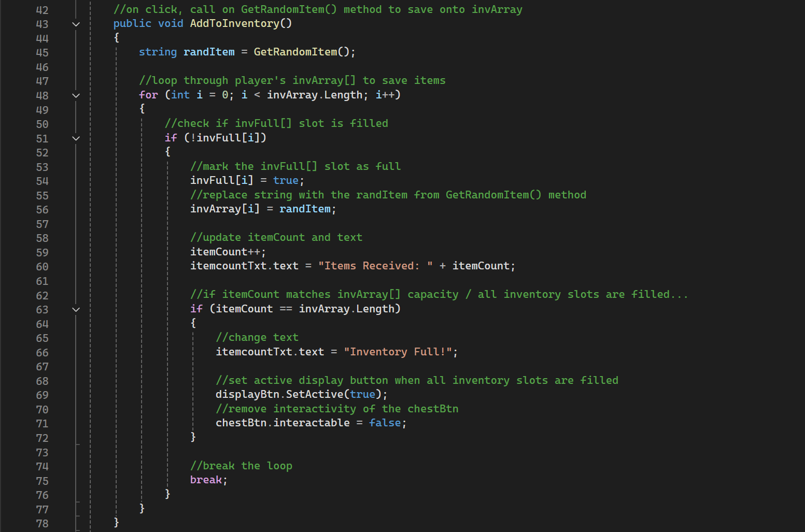Image resolution: width=805 pixels, height=532 pixels.
Task: Select line number 75 in the margin
Action: (x=42, y=481)
